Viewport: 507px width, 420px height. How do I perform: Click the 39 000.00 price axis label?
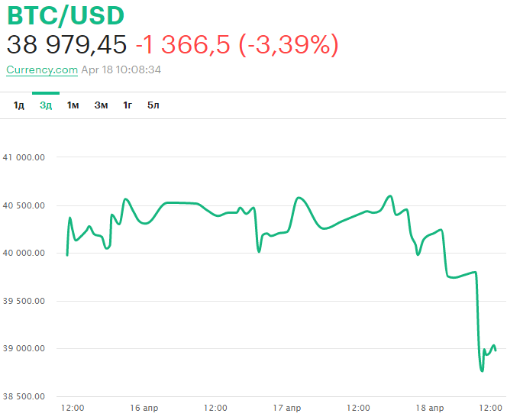[x=25, y=349]
